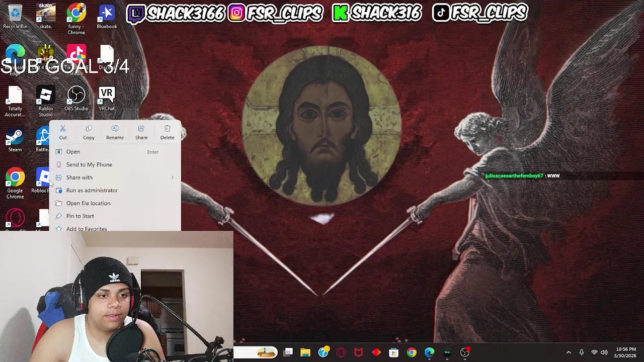This screenshot has width=644, height=362.
Task: Open McAfee from the taskbar
Action: pyautogui.click(x=359, y=352)
